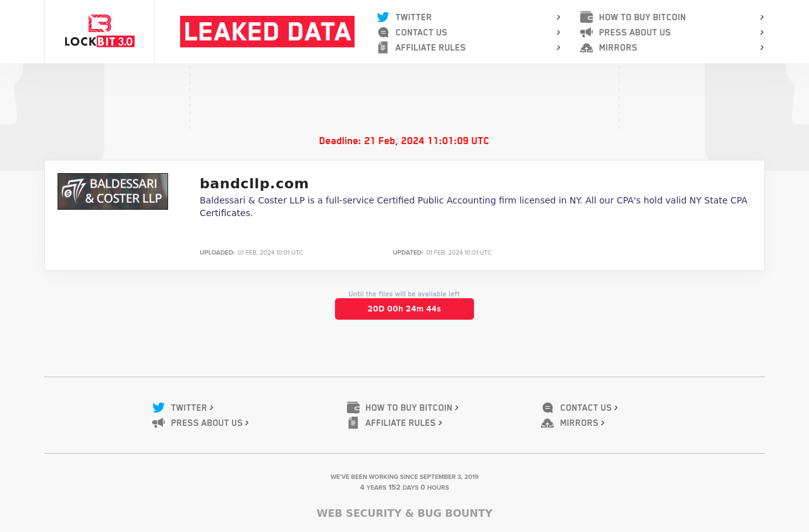This screenshot has height=532, width=809.
Task: Click the Contact Us chat icon in header
Action: 383,32
